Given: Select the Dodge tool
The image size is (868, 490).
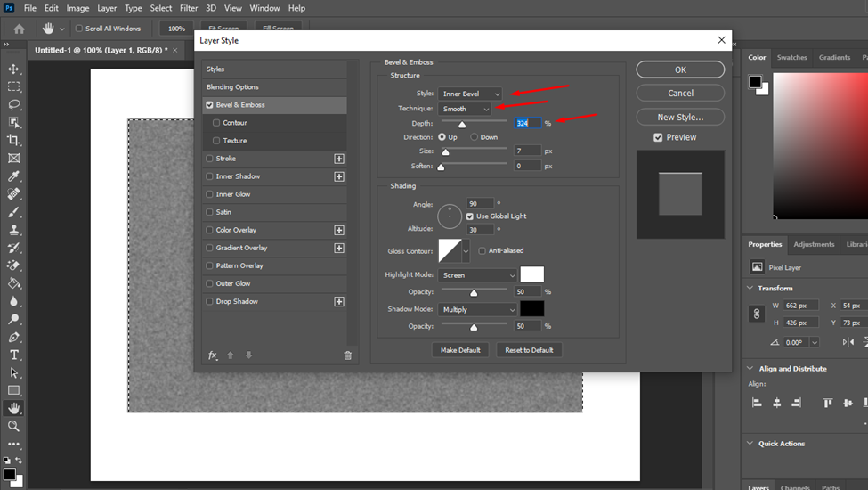Looking at the screenshot, I should (14, 319).
